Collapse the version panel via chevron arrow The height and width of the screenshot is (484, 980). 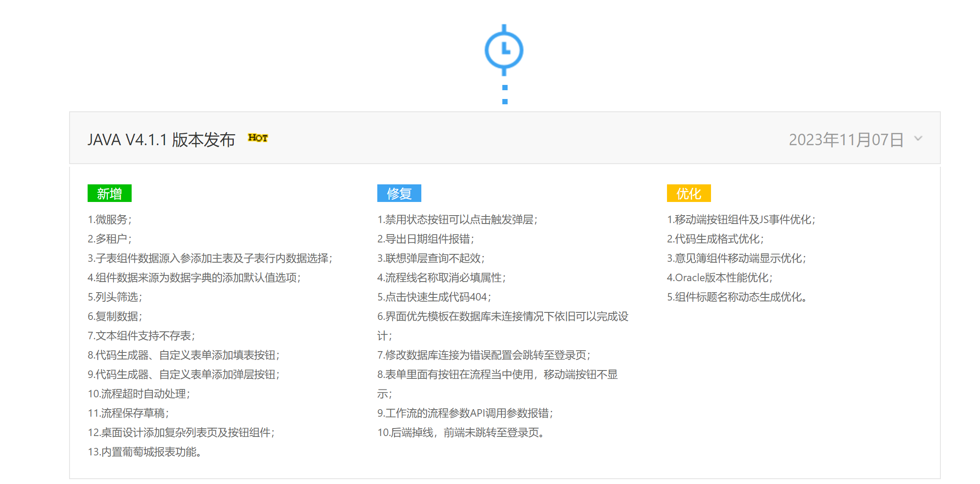click(918, 139)
